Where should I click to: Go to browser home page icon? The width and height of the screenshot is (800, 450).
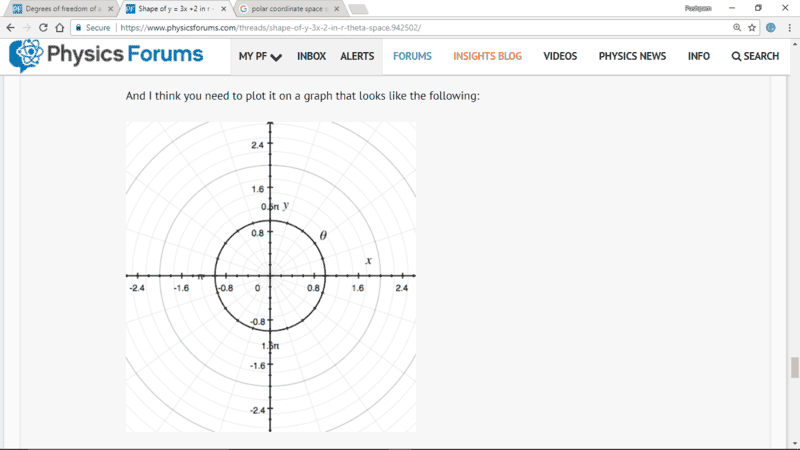tap(60, 28)
